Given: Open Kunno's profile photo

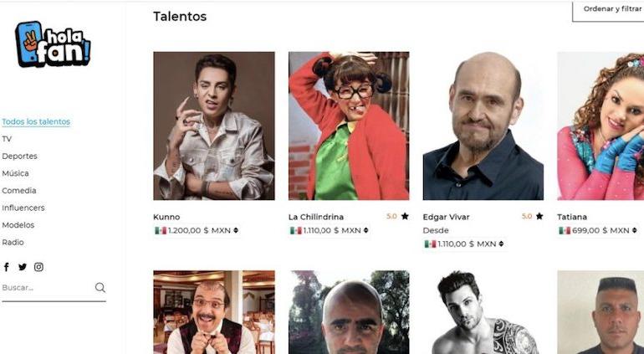Looking at the screenshot, I should [x=214, y=126].
